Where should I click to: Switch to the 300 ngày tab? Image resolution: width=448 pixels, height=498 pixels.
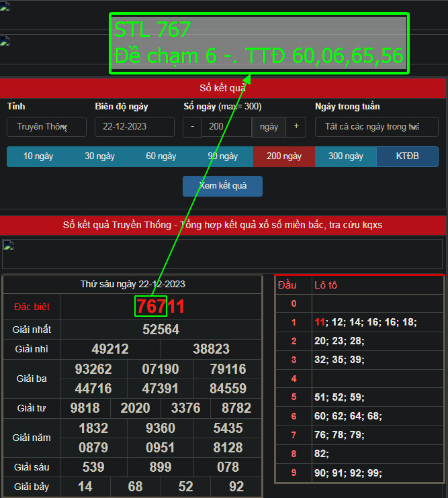tap(345, 156)
